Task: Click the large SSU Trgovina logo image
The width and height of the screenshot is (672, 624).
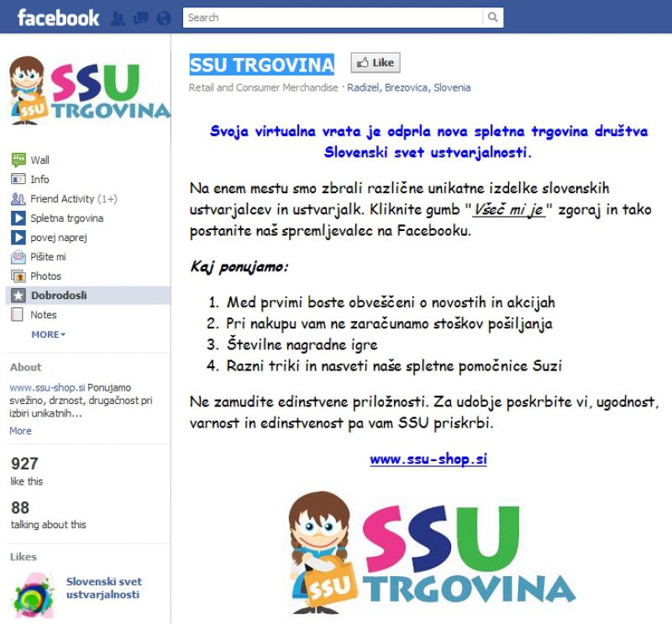Action: (432, 553)
